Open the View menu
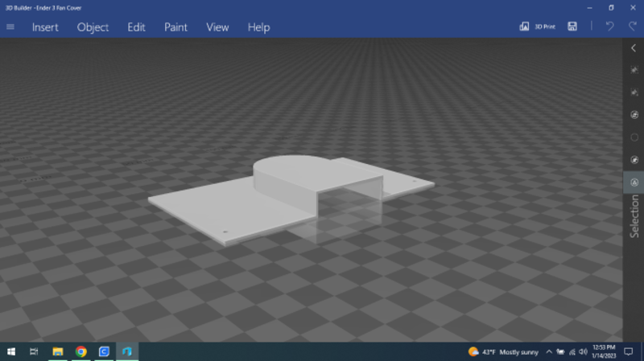 click(217, 27)
